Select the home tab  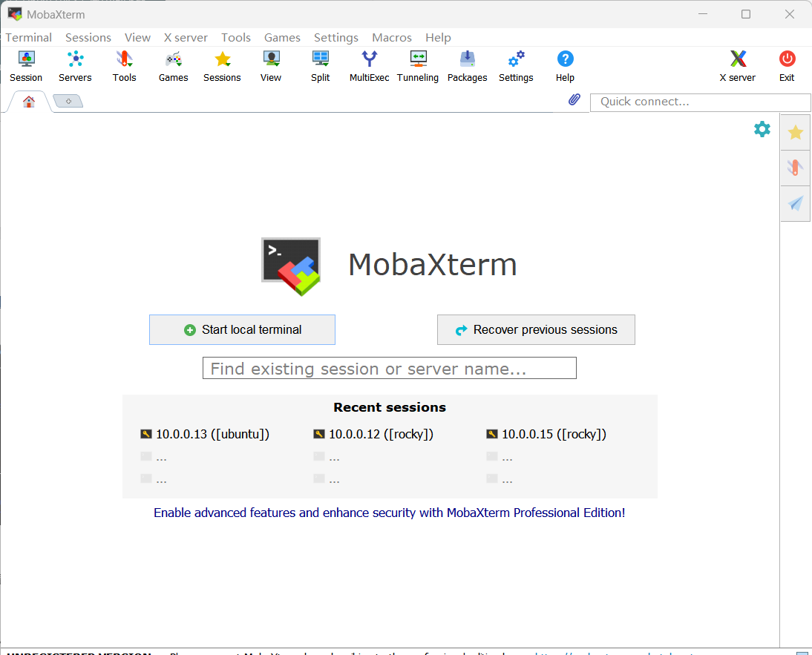point(29,102)
